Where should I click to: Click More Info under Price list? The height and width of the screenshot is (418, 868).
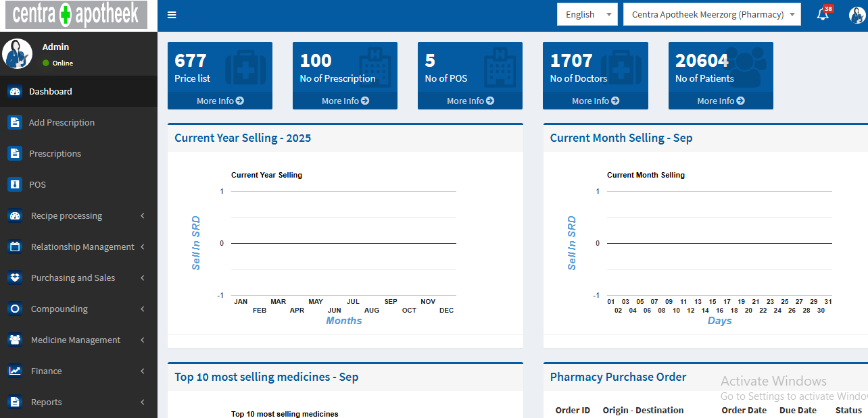[220, 101]
